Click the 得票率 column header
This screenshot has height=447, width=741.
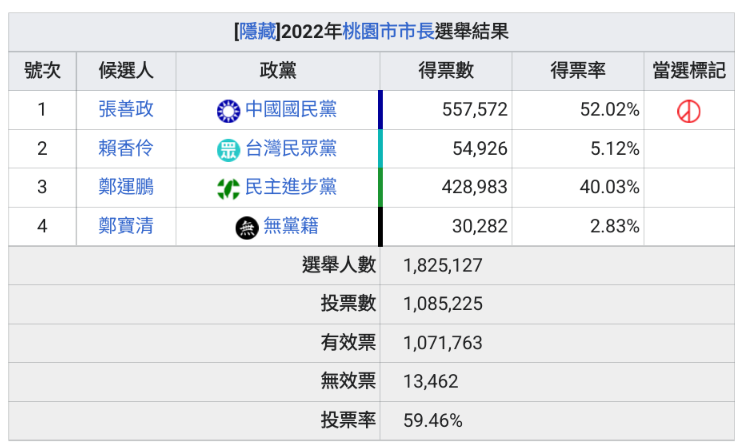click(x=578, y=70)
